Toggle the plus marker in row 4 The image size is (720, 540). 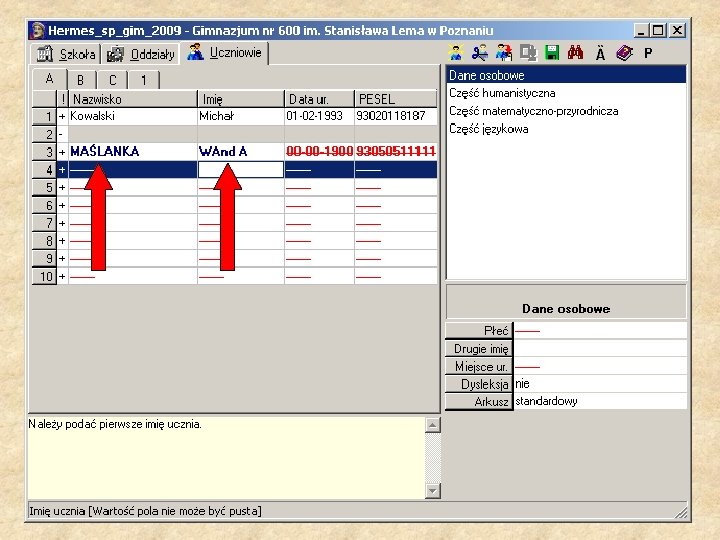(62, 169)
